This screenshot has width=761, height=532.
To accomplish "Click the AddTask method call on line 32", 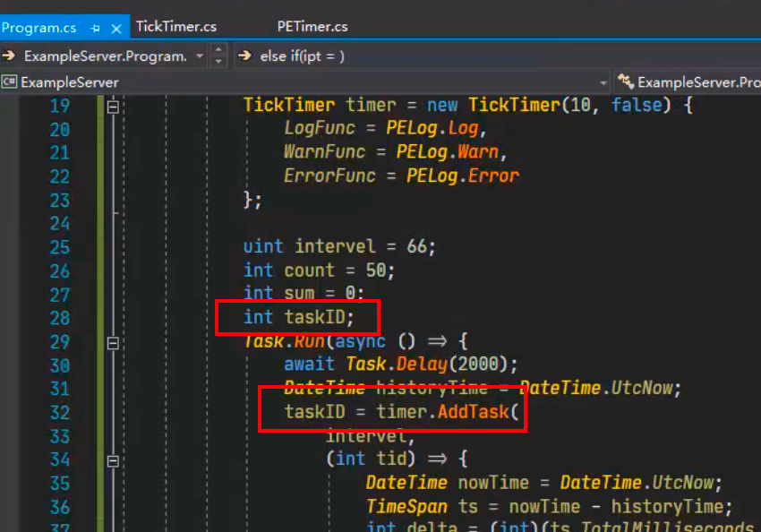I will coord(473,412).
